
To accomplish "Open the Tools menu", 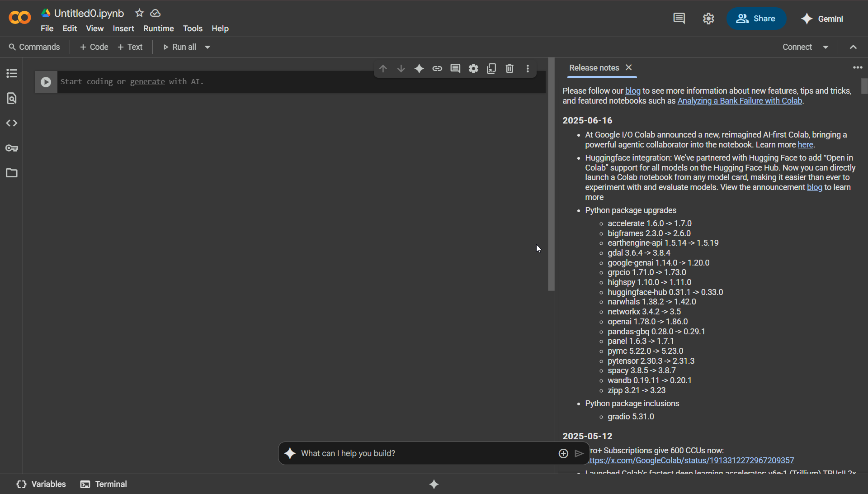I will (x=193, y=28).
